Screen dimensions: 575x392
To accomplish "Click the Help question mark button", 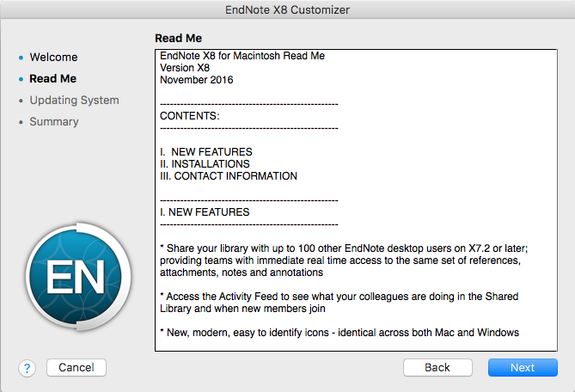I will 28,368.
